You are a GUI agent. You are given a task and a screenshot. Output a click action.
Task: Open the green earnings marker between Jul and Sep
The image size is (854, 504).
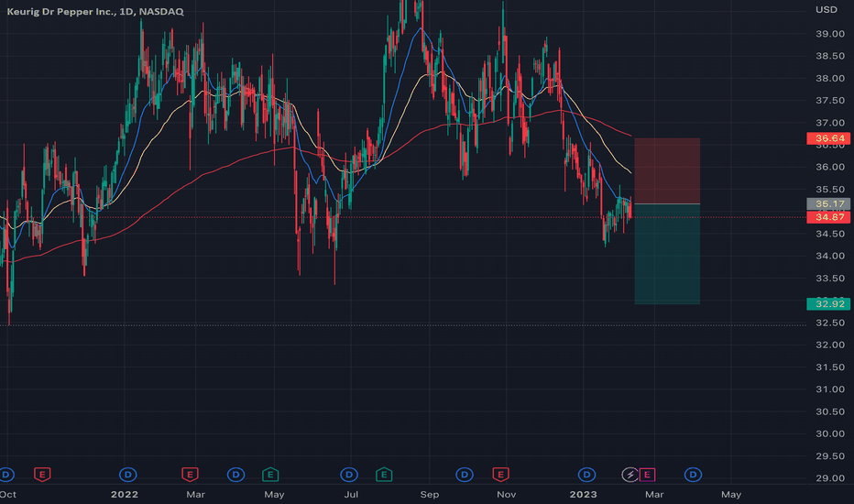point(384,475)
